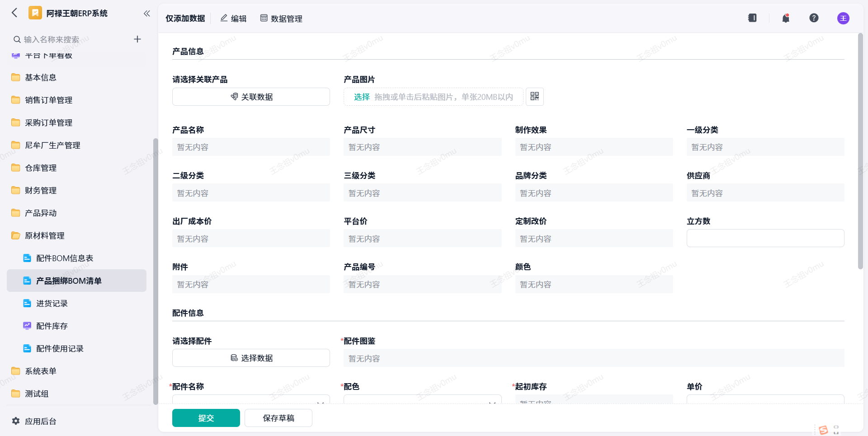Open the 数据管理 menu item
868x436 pixels.
(281, 19)
